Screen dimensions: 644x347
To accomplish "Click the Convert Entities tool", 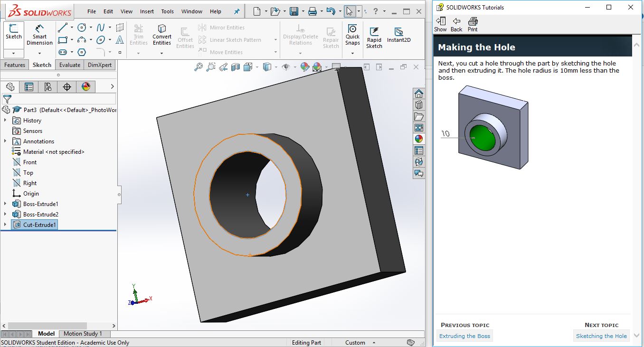I will pos(162,35).
